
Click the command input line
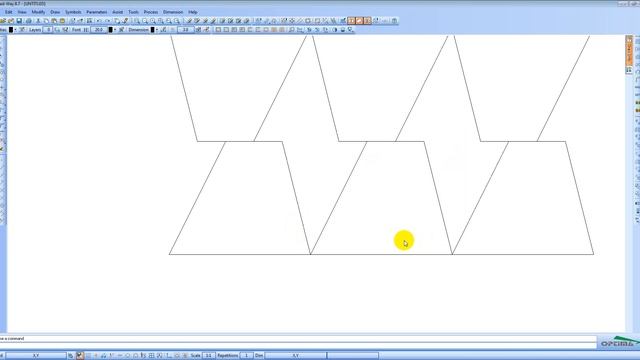pyautogui.click(x=298, y=338)
